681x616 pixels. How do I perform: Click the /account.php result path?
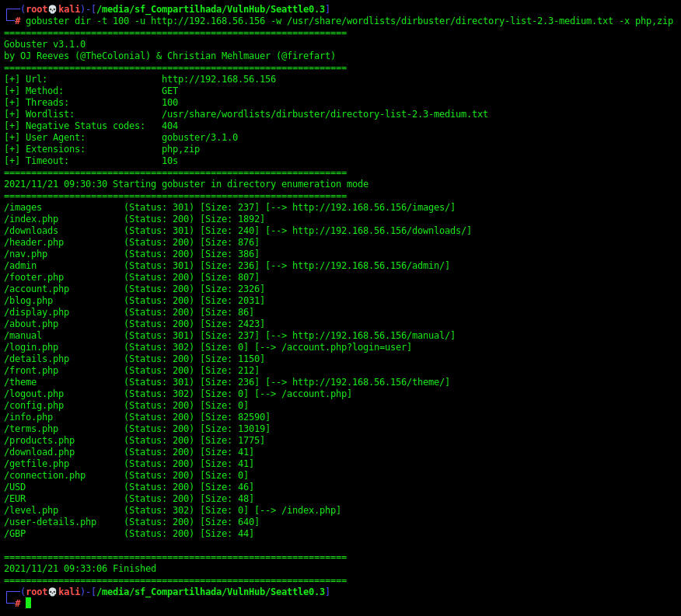pyautogui.click(x=37, y=289)
